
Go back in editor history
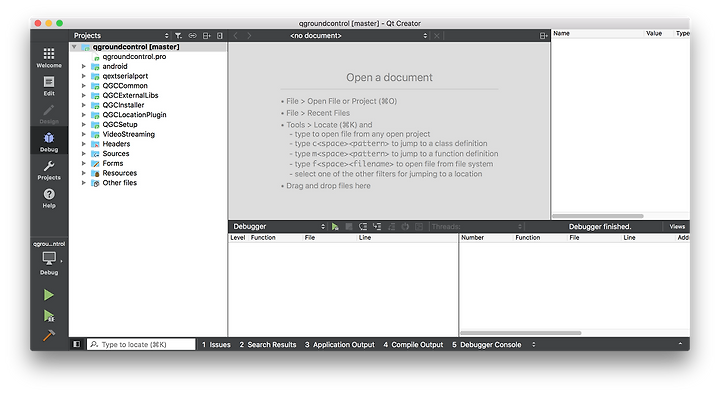(x=236, y=36)
